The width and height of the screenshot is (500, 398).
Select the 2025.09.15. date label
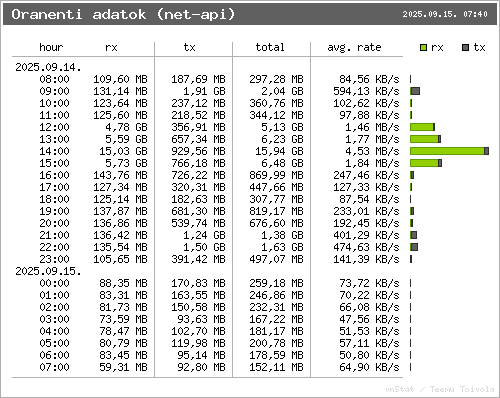pyautogui.click(x=48, y=271)
